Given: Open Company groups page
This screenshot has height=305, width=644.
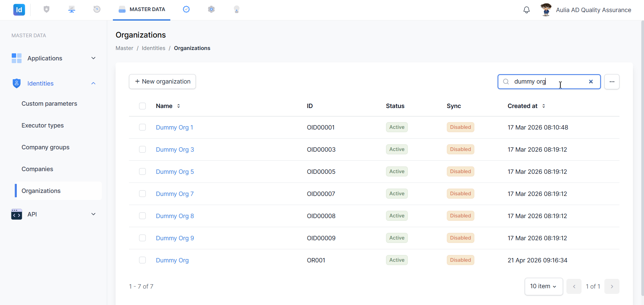Looking at the screenshot, I should tap(45, 147).
